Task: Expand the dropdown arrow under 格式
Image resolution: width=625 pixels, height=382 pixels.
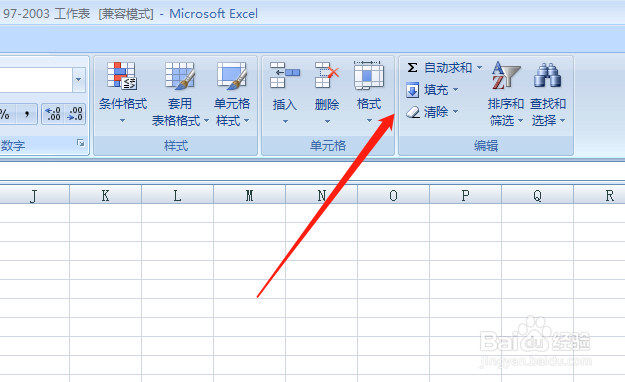Action: [x=369, y=120]
